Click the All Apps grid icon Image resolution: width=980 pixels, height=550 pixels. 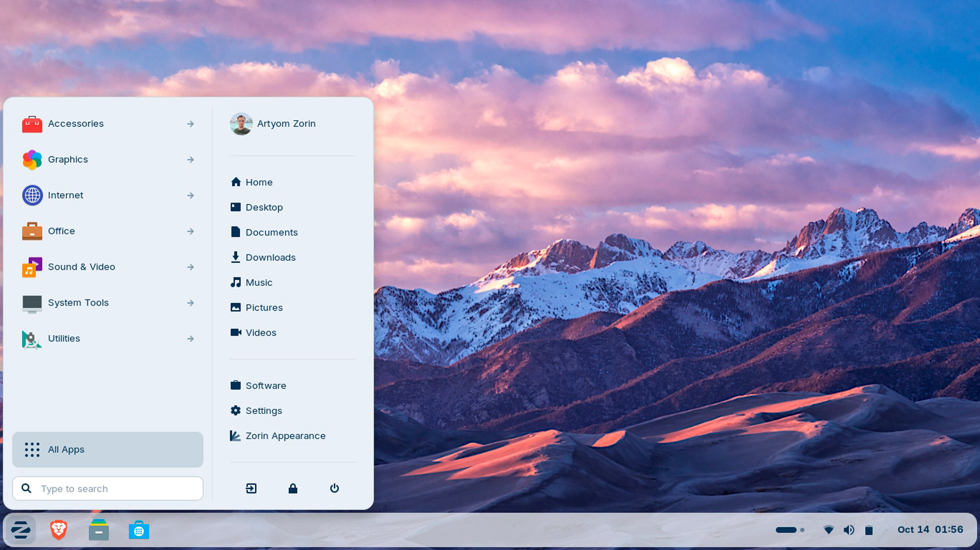click(x=32, y=450)
